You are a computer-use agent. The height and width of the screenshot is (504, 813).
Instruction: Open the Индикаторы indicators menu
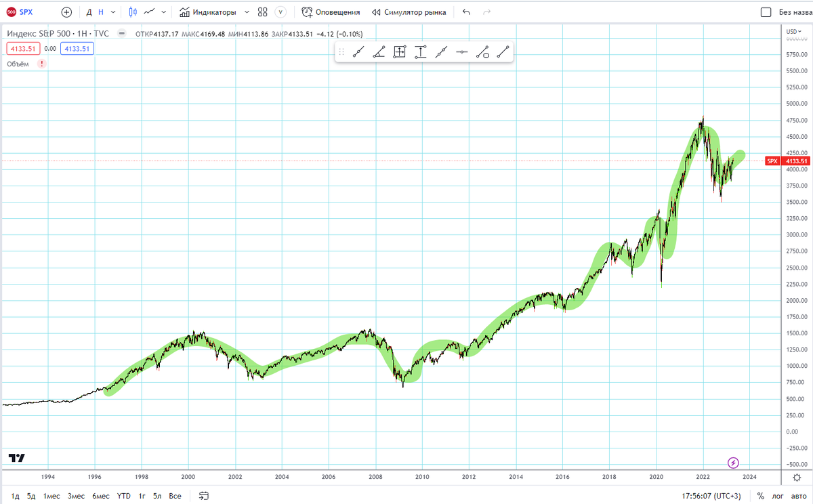208,12
